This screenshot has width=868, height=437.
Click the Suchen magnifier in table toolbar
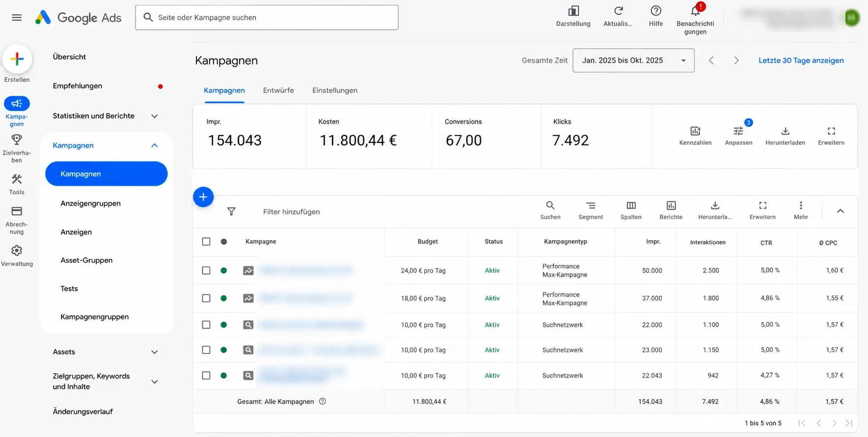point(550,205)
